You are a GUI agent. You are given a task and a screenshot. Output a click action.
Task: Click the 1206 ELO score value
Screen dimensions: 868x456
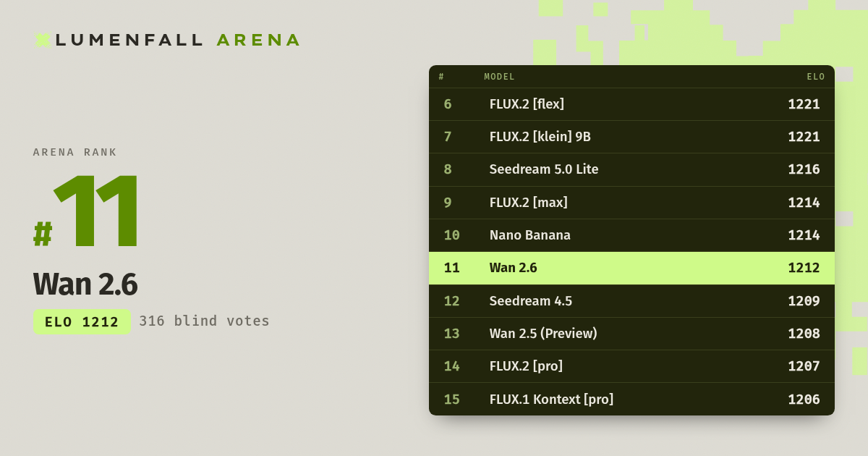pos(804,399)
